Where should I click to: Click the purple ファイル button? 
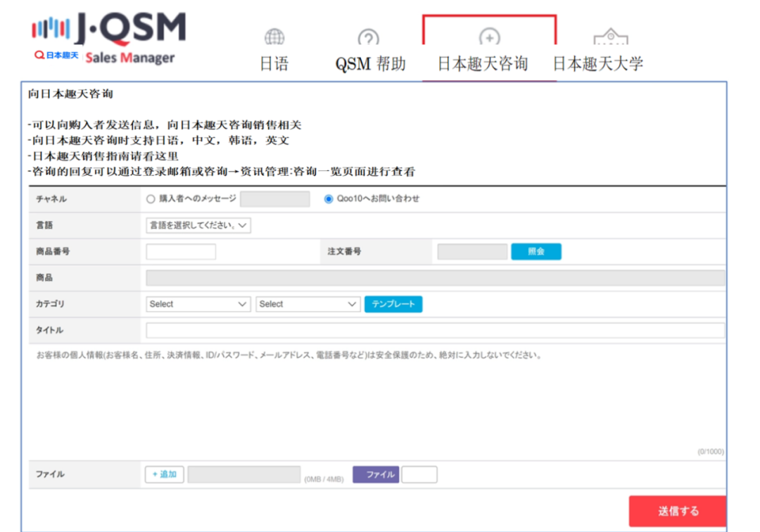point(377,474)
